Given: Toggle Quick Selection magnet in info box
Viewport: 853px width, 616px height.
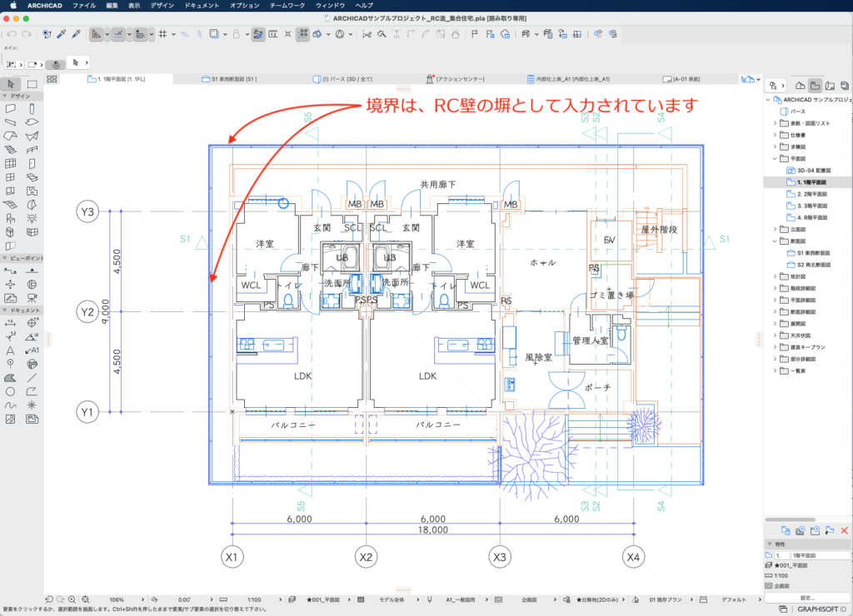Looking at the screenshot, I should click(x=56, y=64).
